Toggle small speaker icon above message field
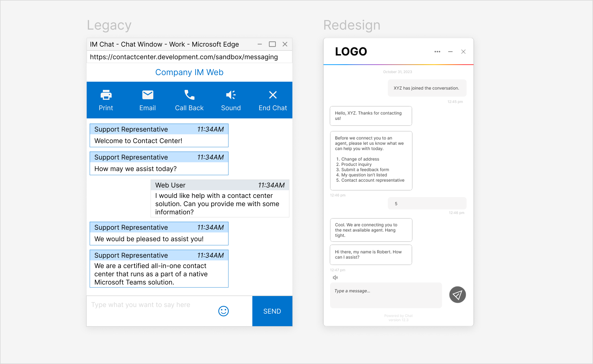The image size is (593, 364). click(x=335, y=278)
